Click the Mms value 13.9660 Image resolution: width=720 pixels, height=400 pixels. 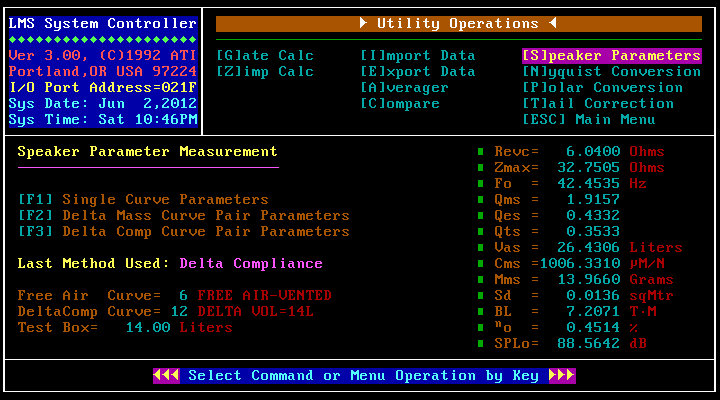[589, 280]
